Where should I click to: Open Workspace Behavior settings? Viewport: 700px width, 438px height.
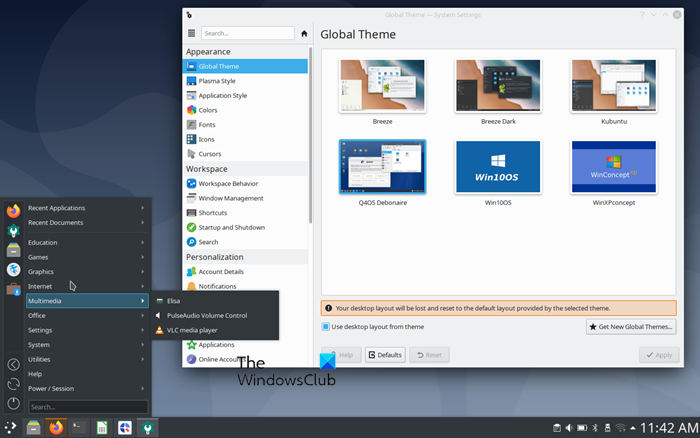[245, 184]
